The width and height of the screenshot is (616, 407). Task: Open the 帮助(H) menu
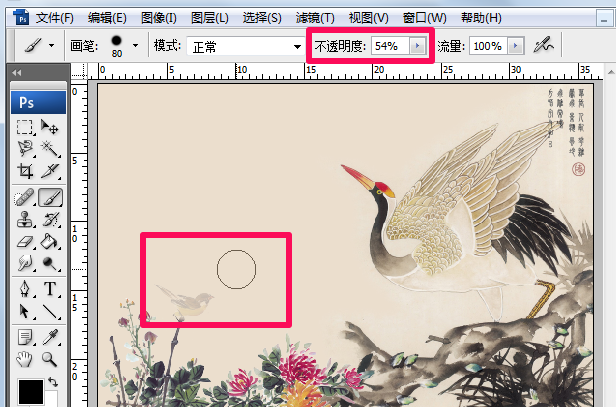[x=481, y=18]
